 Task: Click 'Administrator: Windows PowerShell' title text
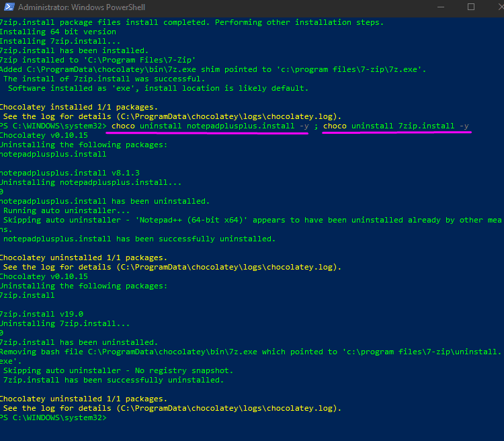(81, 7)
